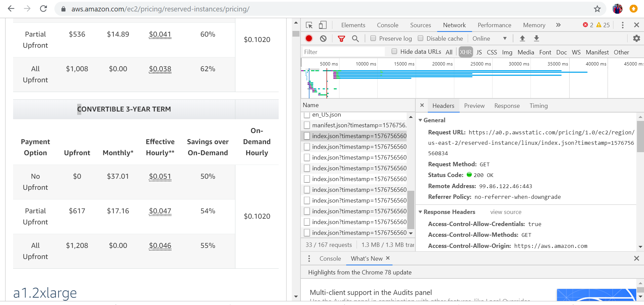This screenshot has height=305, width=644.
Task: Show the warnings count indicator
Action: (603, 25)
